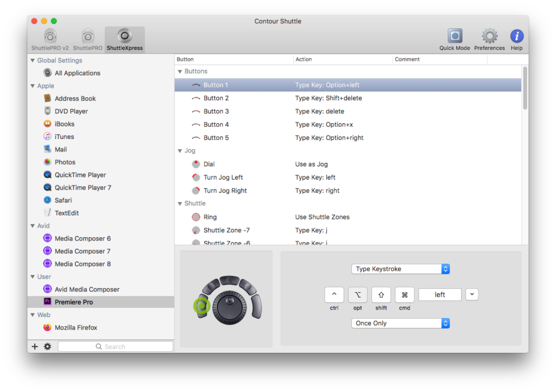Open Quick Mode from the toolbar

tap(454, 39)
